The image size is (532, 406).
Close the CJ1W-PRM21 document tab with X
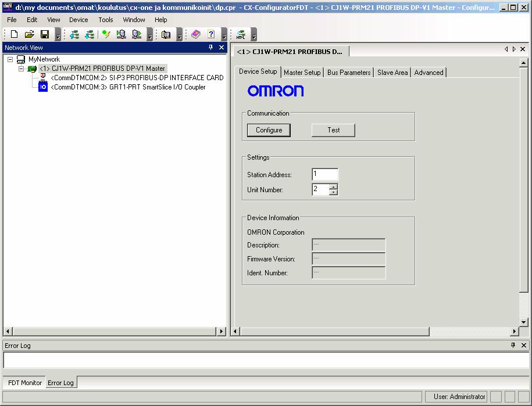click(x=523, y=49)
